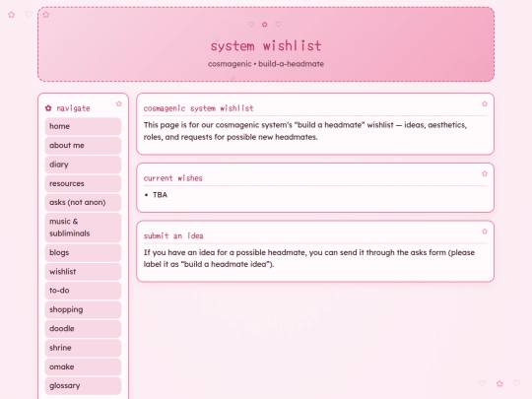Go to the about me page
Image resolution: width=532 pixels, height=399 pixels.
pos(83,145)
